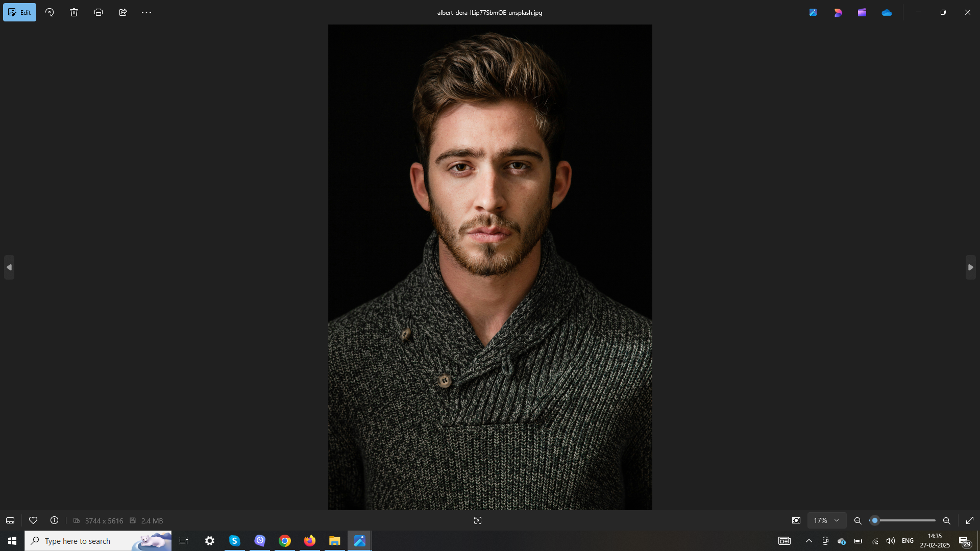The height and width of the screenshot is (551, 980).
Task: Mark photo as favorite with heart icon
Action: [33, 520]
